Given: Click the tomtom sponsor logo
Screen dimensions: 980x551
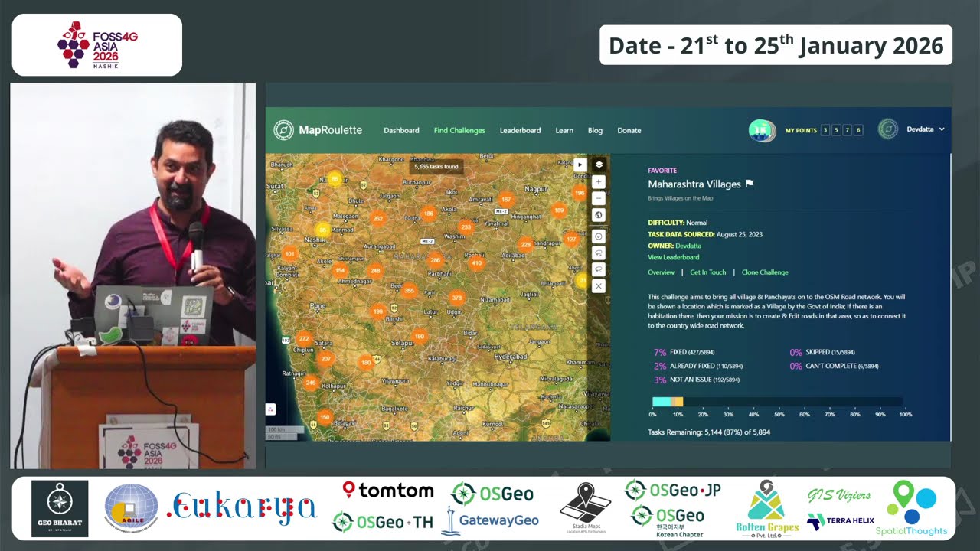Looking at the screenshot, I should [x=388, y=490].
